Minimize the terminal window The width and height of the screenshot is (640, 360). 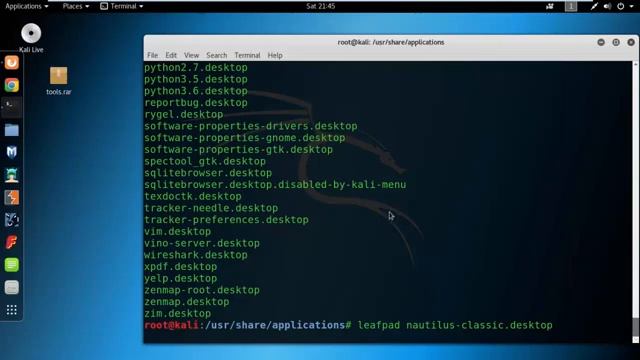tap(601, 42)
